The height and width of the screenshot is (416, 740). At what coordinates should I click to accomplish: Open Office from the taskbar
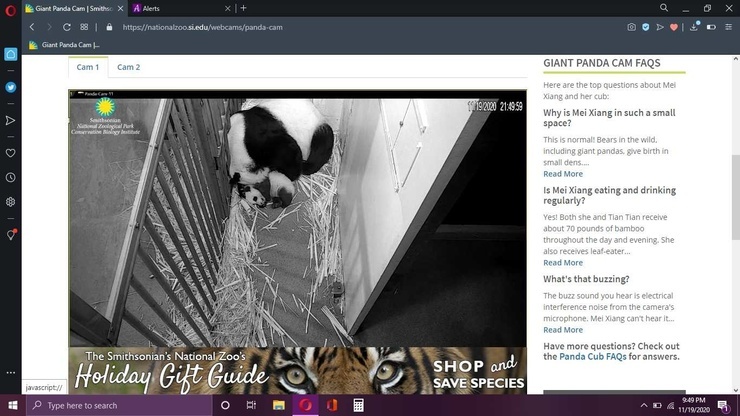(332, 405)
